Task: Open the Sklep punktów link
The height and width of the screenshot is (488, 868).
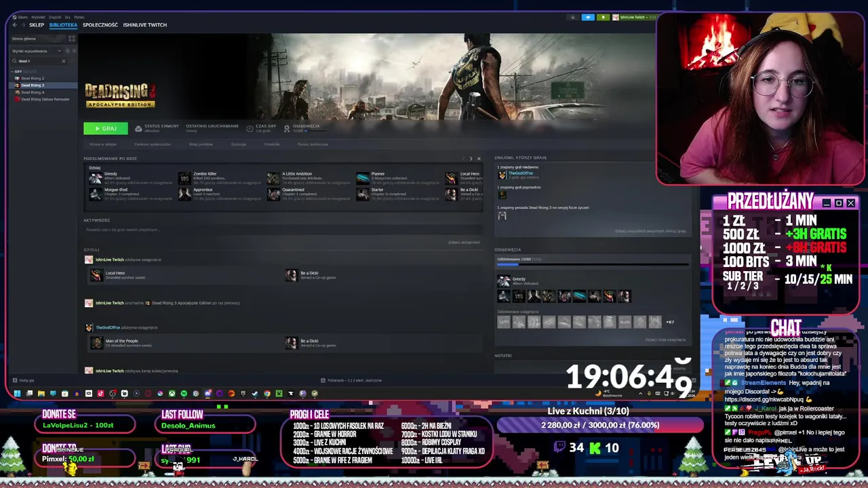Action: (201, 144)
